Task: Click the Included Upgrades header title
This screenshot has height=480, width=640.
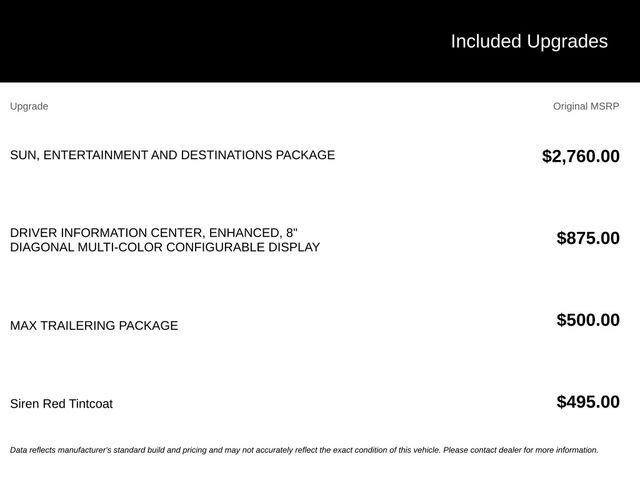Action: (x=529, y=42)
